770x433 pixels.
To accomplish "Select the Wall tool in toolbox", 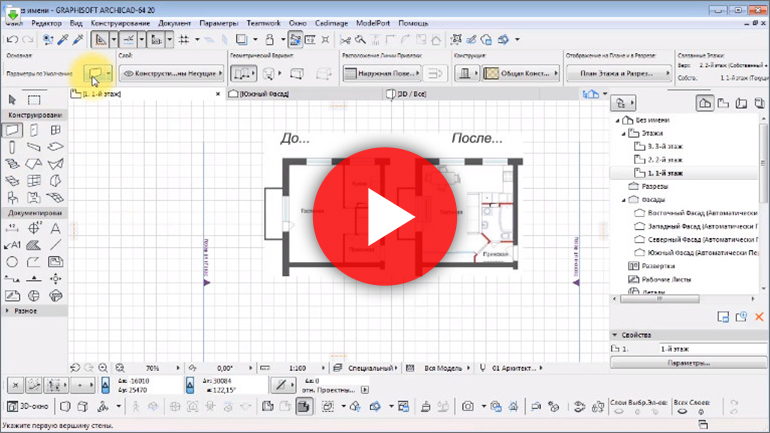I will coord(13,130).
